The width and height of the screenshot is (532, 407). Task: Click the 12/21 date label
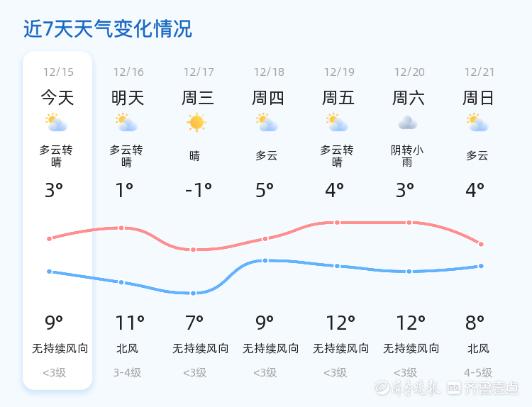480,72
